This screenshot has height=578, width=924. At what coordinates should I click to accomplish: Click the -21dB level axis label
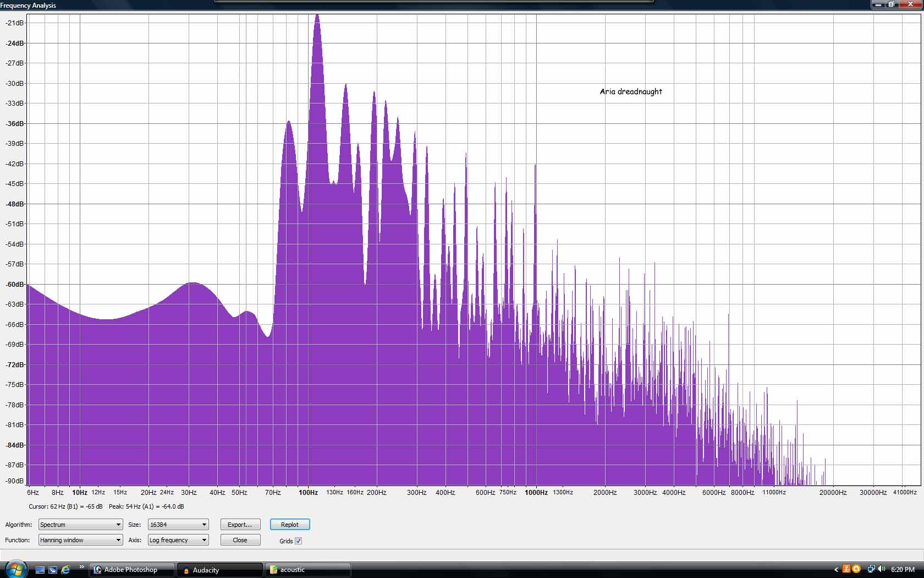pos(15,23)
